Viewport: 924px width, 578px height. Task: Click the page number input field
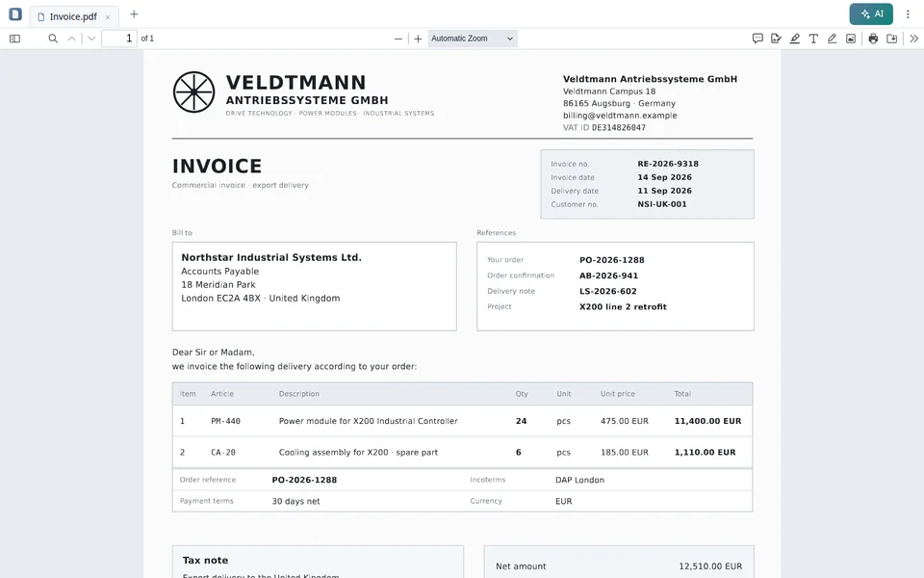point(119,39)
